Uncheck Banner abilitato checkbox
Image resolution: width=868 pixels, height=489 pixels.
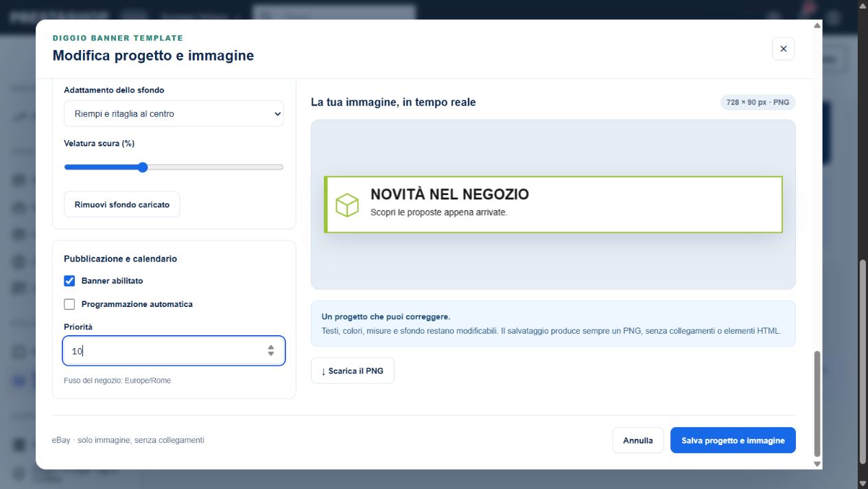(x=69, y=281)
